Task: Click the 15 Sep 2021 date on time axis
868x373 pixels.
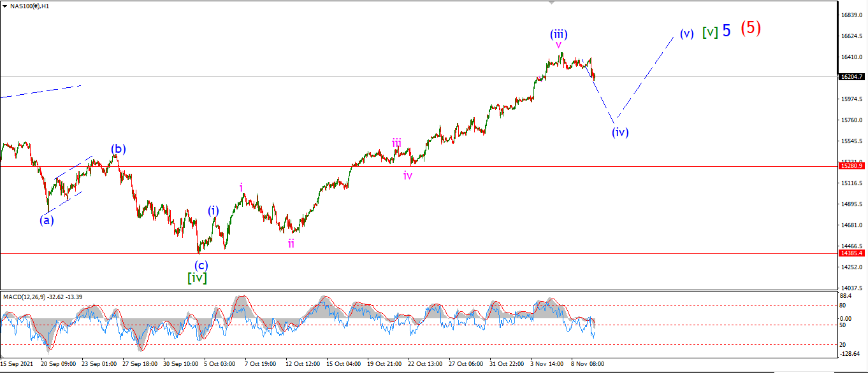Action: (x=16, y=364)
